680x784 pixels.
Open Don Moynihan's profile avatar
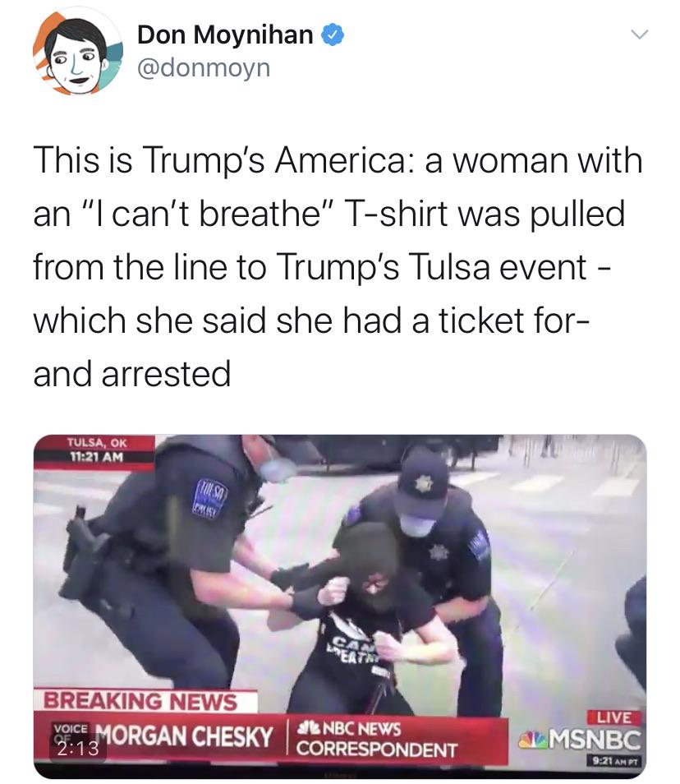coord(78,52)
